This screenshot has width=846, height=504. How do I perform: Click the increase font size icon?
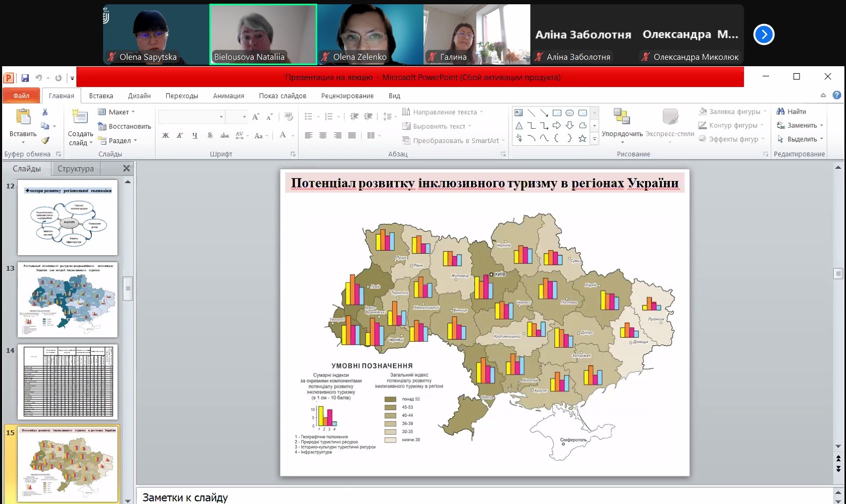pos(256,117)
